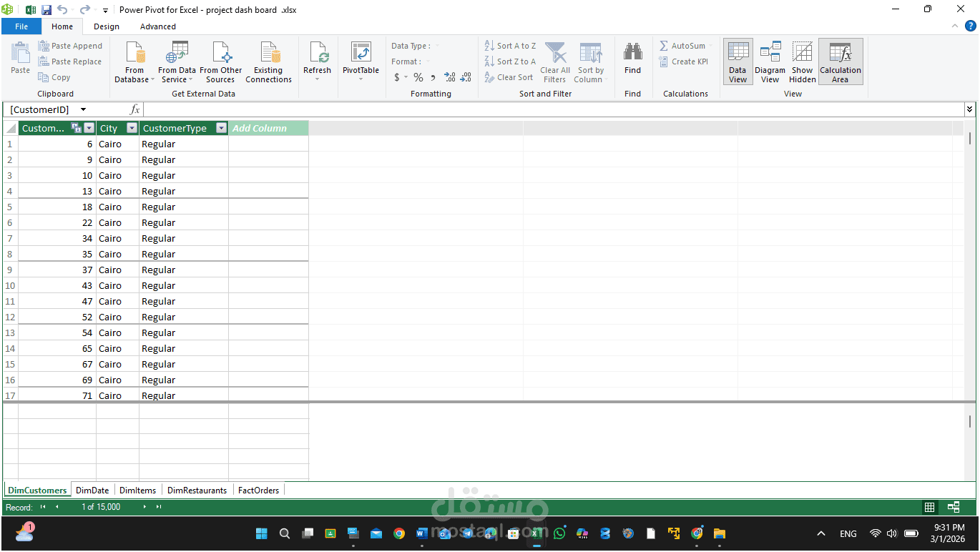Viewport: 980px width, 552px height.
Task: Click grid view icon in status bar
Action: 929,507
